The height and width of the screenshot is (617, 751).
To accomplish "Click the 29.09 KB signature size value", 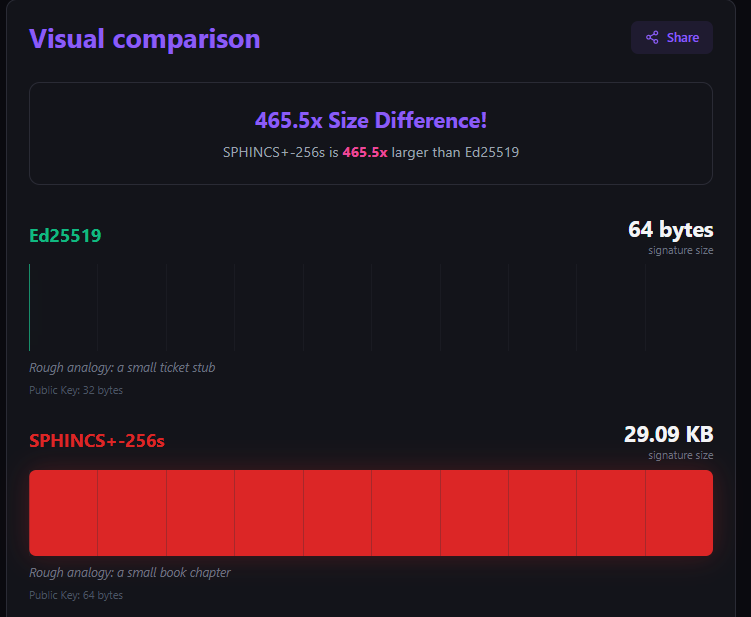I will point(669,434).
